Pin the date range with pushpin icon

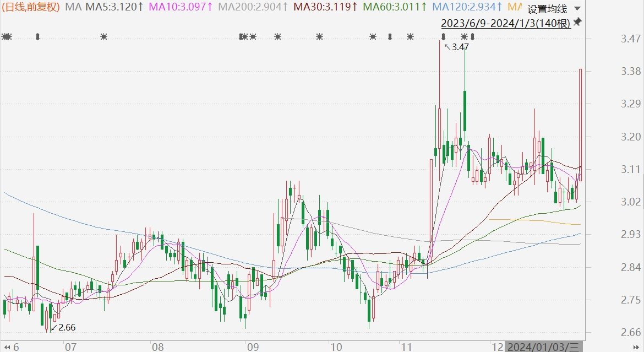[x=577, y=22]
